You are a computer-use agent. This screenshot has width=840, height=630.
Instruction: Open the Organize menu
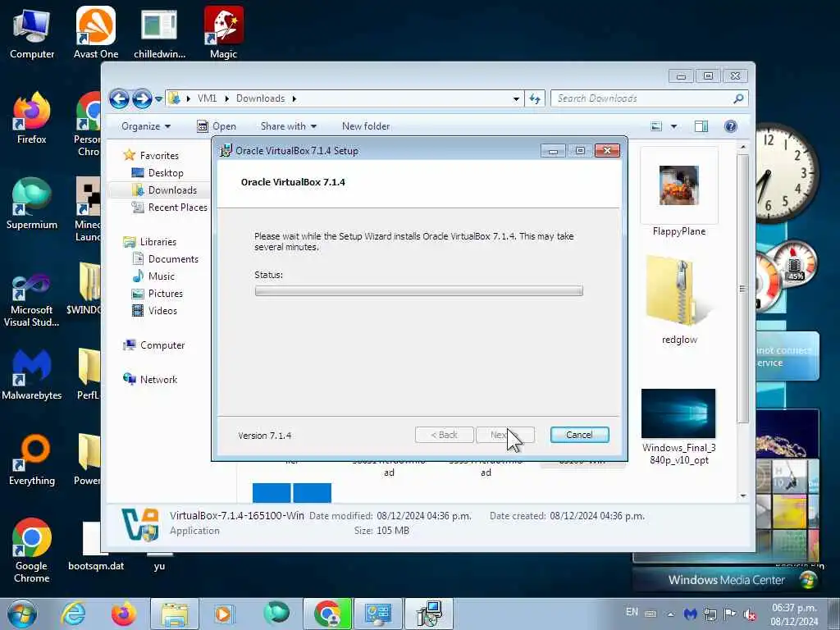146,126
